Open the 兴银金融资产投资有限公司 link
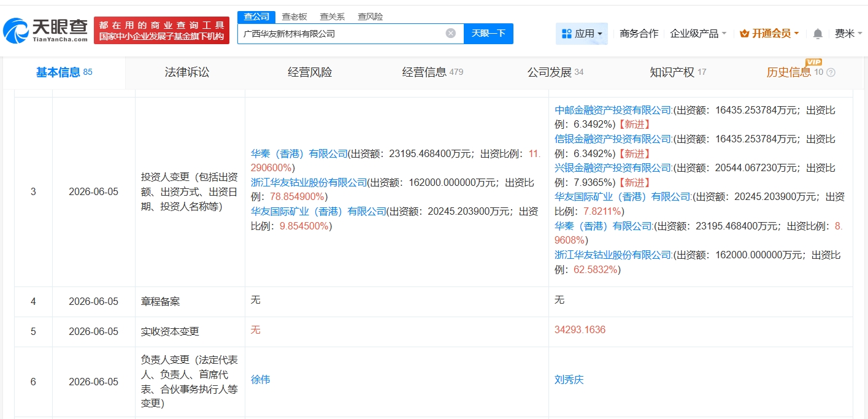 [x=613, y=168]
